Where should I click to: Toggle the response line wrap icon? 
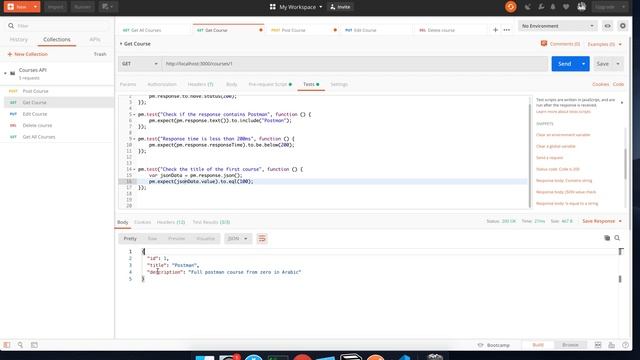tap(262, 238)
